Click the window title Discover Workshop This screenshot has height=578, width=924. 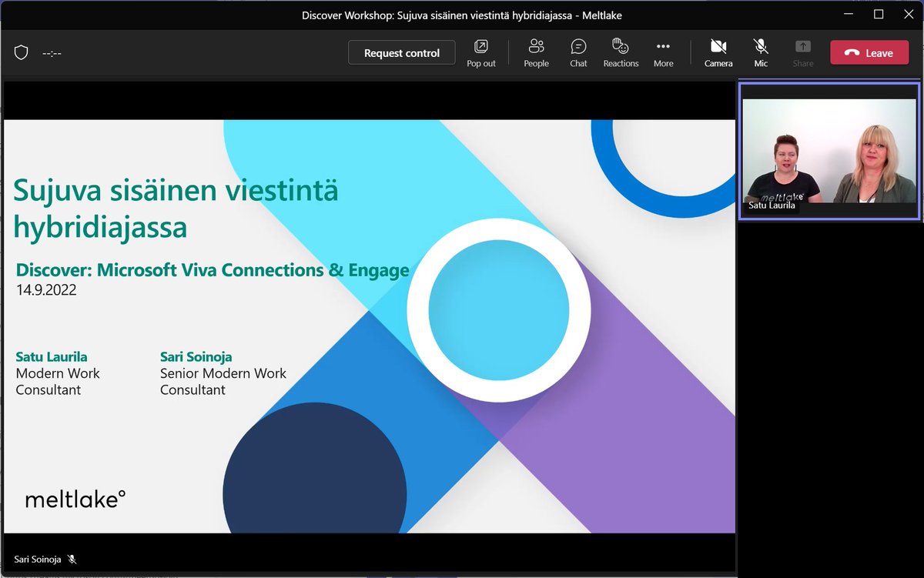point(462,15)
